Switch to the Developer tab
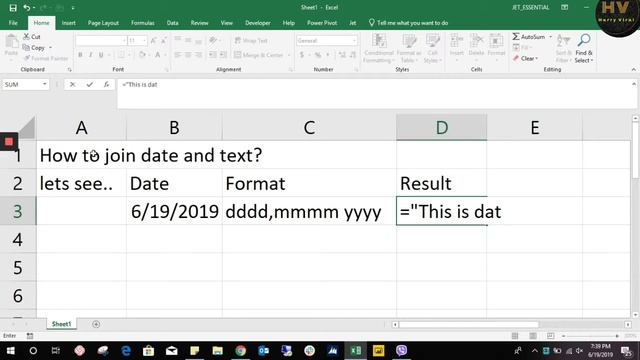The image size is (640, 360). pyautogui.click(x=258, y=23)
